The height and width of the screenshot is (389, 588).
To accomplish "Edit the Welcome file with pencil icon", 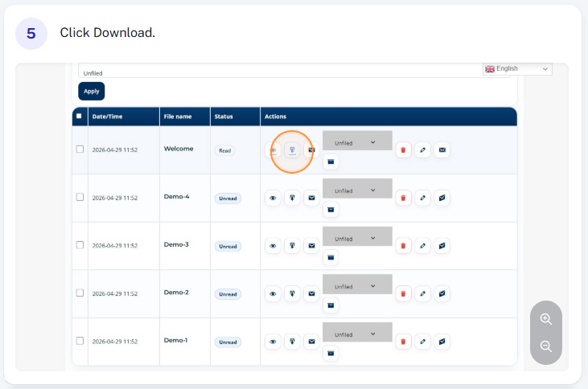I will (x=422, y=150).
